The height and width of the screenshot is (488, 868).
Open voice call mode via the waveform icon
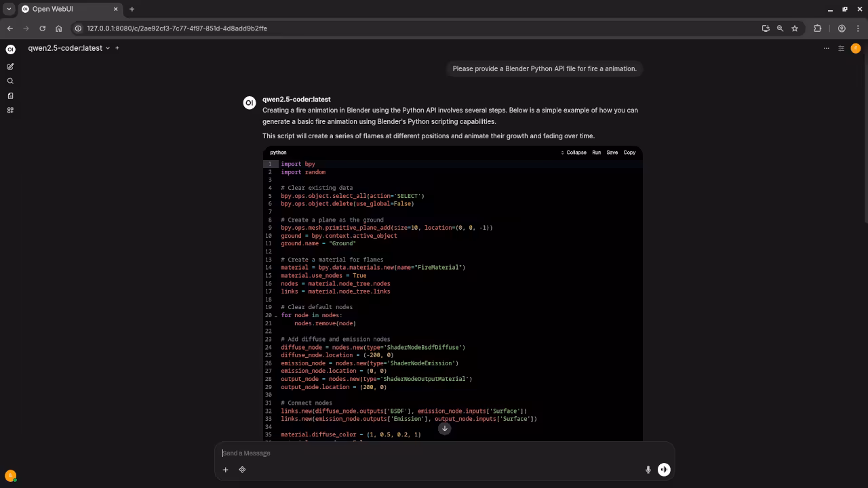coord(664,469)
